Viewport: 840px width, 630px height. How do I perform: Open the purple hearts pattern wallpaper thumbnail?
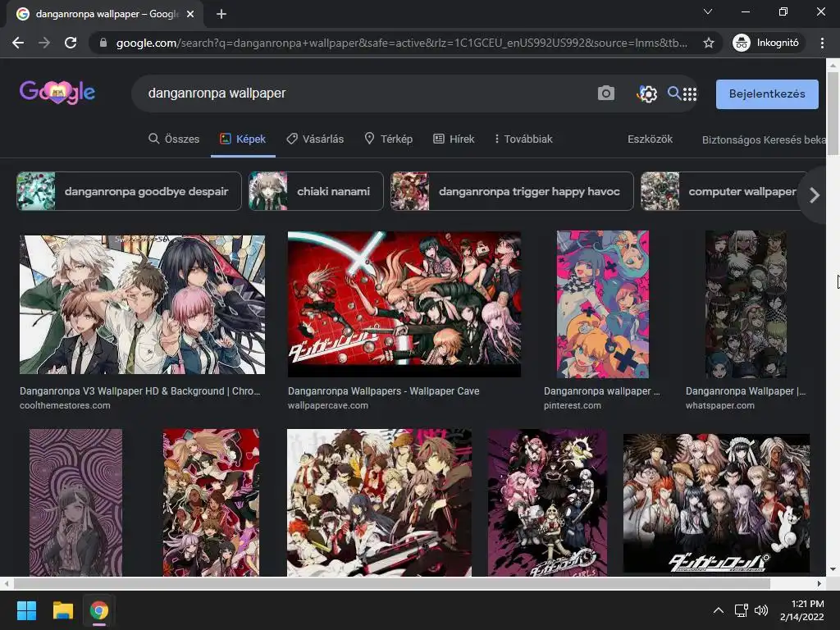(x=75, y=503)
